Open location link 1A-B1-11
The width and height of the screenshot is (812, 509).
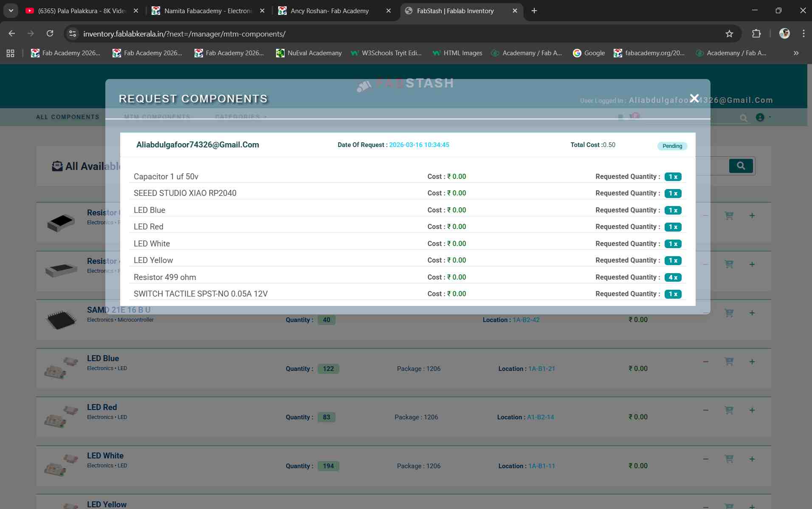(541, 466)
